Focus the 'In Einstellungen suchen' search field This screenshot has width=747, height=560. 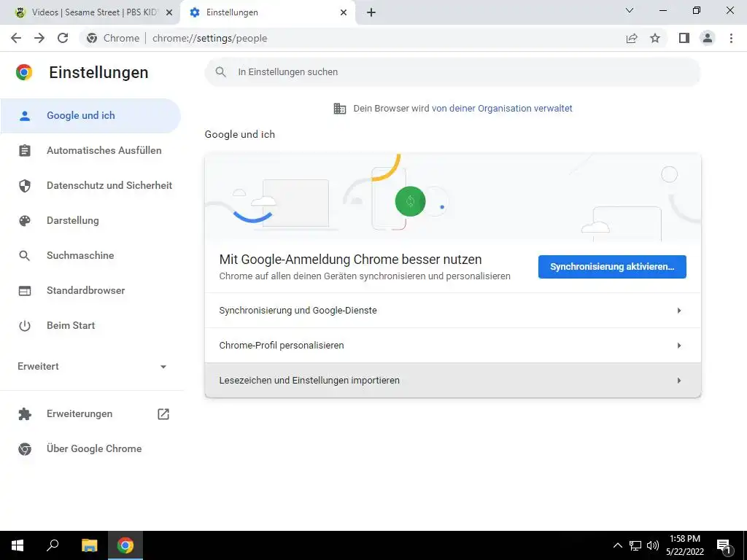click(x=452, y=72)
